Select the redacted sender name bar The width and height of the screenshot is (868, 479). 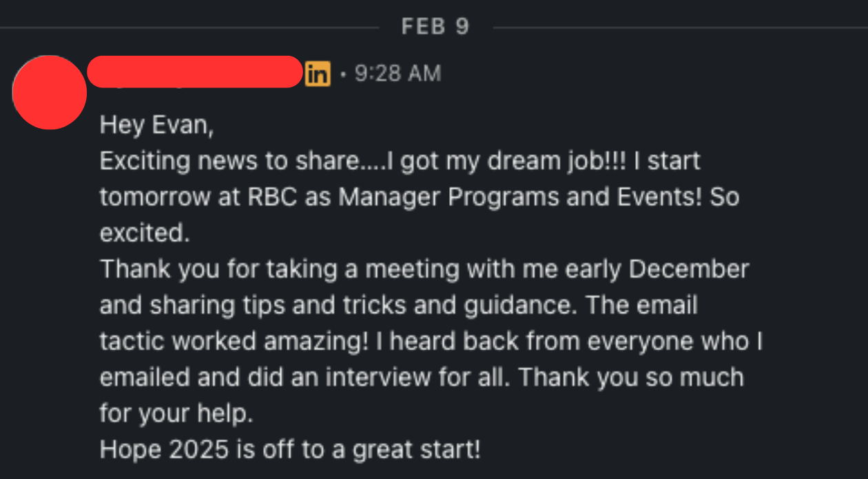[195, 72]
